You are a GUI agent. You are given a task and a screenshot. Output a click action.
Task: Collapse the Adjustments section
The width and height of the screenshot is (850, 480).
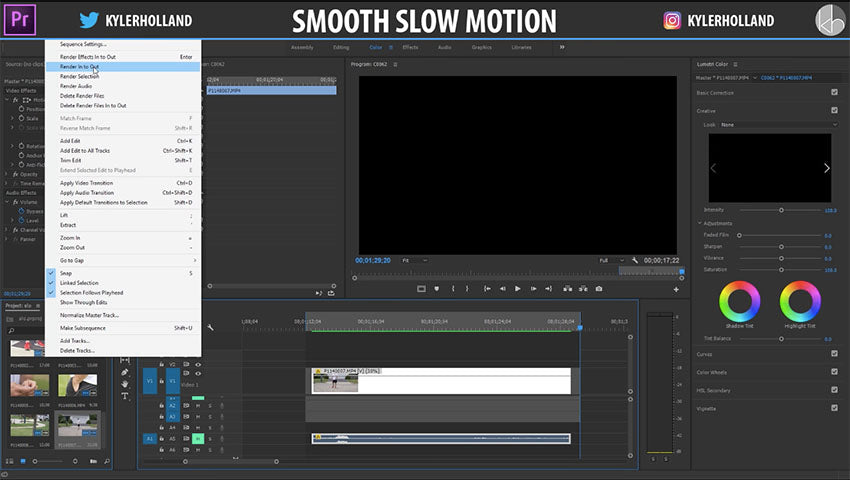coord(699,223)
